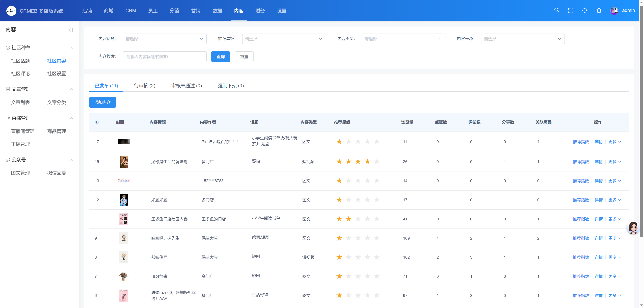Collapse the sidebar with arrow icon
The width and height of the screenshot is (644, 308).
pos(71,30)
